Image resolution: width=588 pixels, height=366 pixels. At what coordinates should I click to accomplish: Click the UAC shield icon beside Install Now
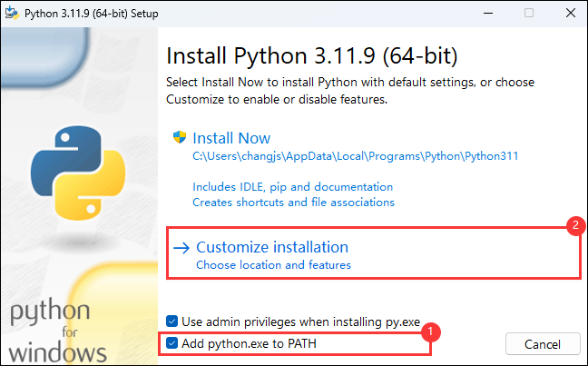[x=180, y=137]
